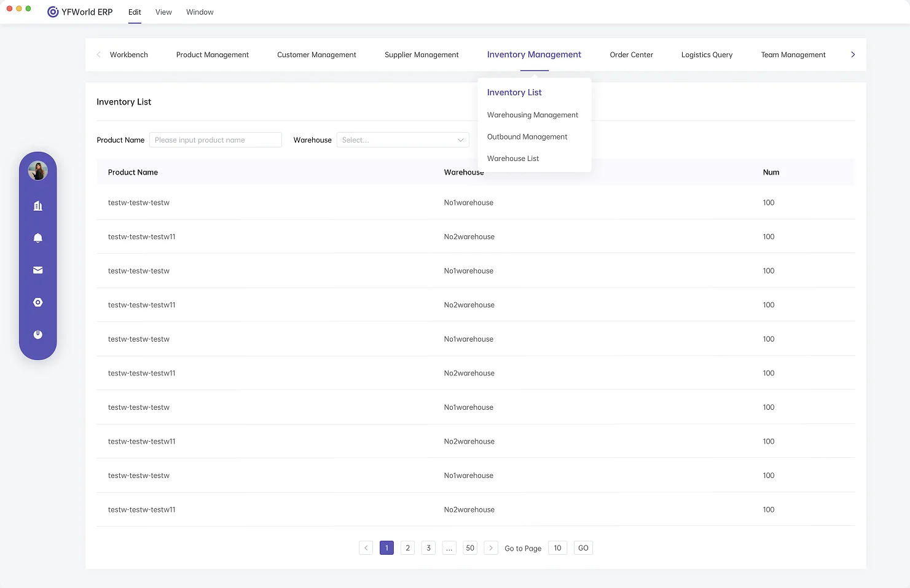Open the mail envelope icon
910x588 pixels.
point(38,270)
